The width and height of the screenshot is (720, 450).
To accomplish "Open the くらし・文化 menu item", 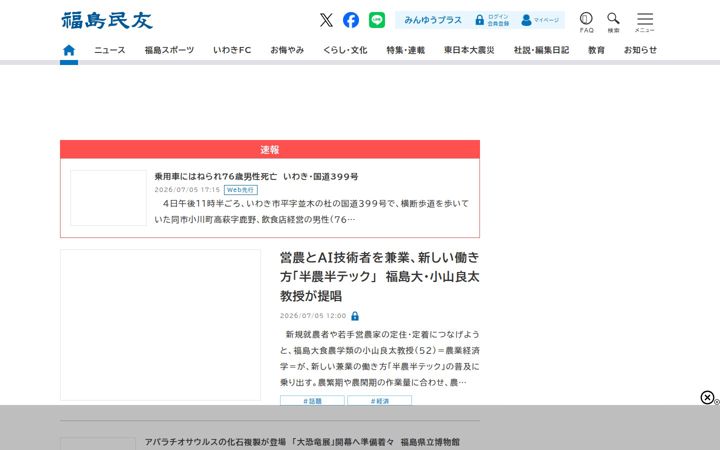I will point(345,50).
